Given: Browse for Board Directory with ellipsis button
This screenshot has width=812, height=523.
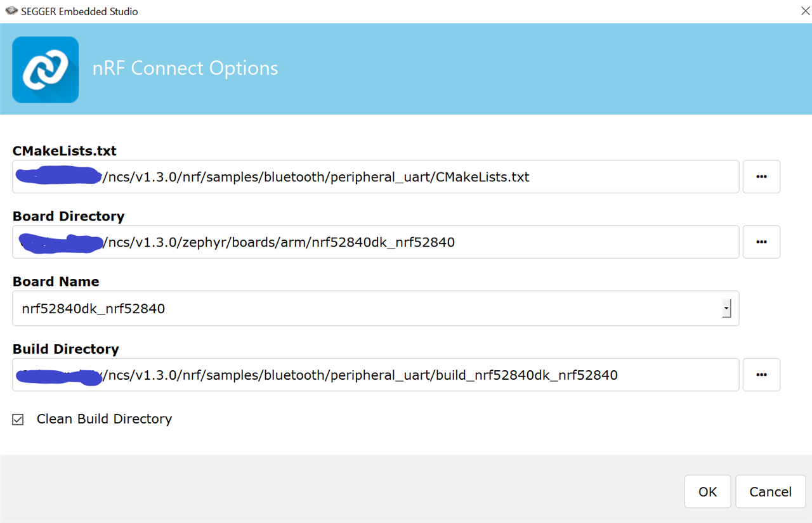Looking at the screenshot, I should (761, 242).
